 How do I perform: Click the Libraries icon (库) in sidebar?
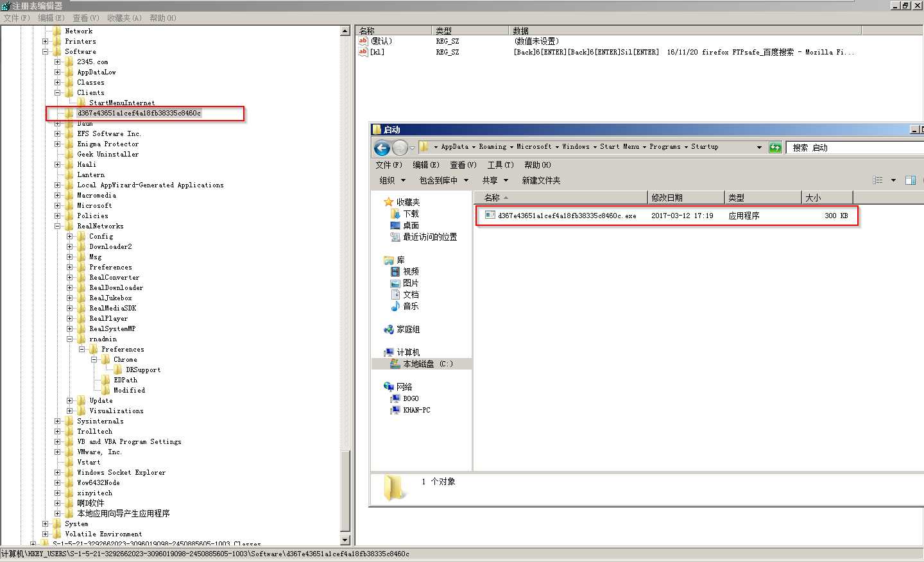click(388, 260)
